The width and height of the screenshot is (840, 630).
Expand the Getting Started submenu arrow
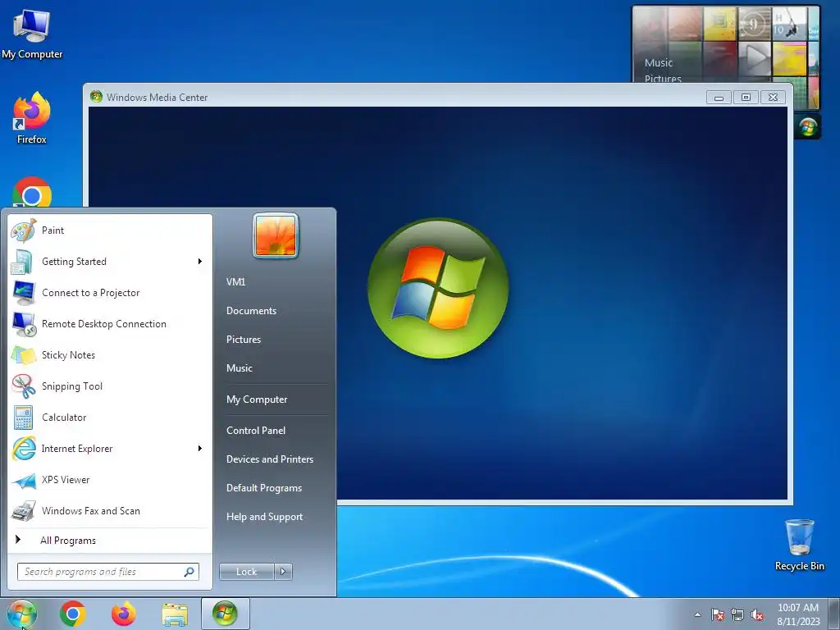[x=200, y=262]
